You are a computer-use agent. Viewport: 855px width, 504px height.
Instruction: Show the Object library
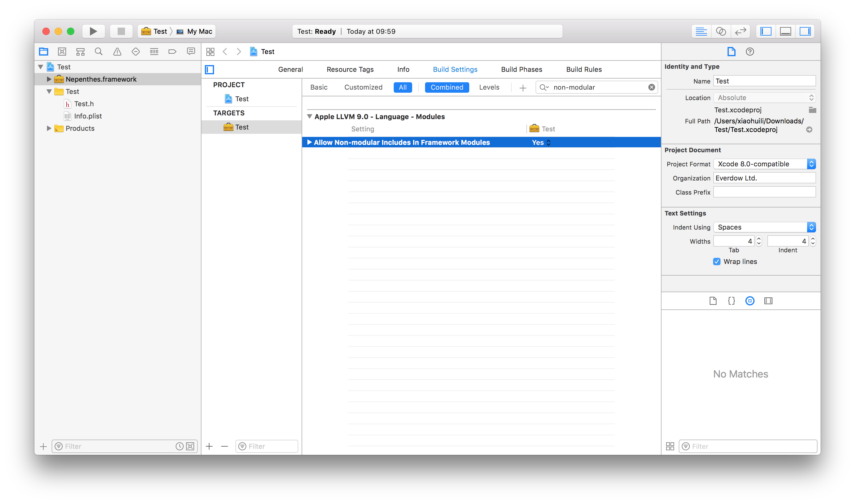click(x=750, y=301)
